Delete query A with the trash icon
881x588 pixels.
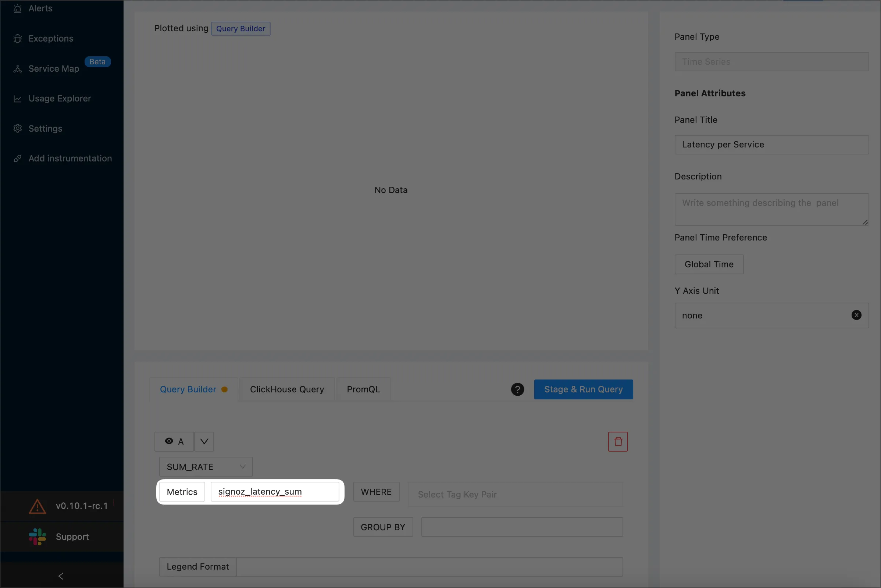tap(618, 441)
